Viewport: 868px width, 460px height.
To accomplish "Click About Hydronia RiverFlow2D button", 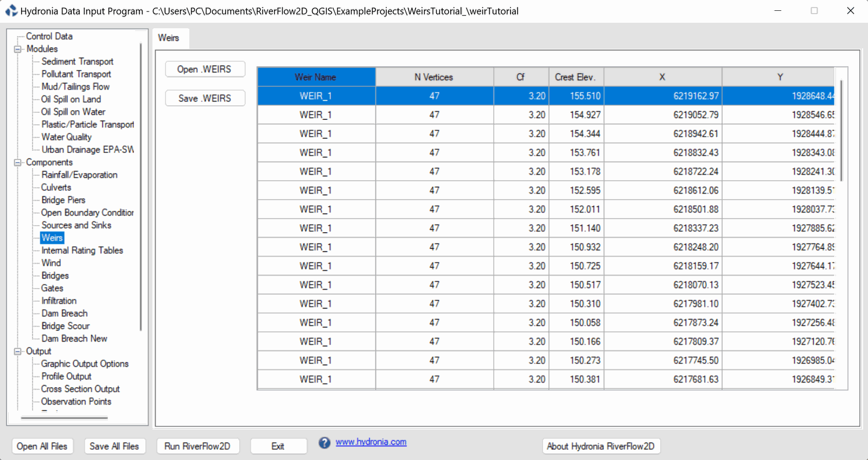I will [x=601, y=446].
